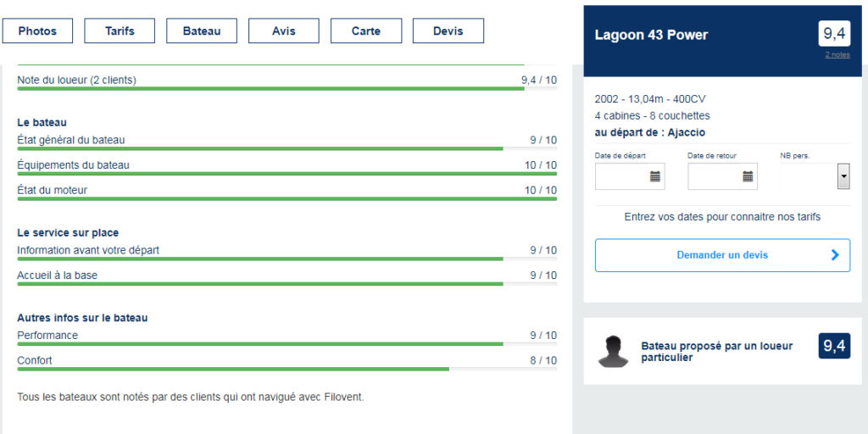868x434 pixels.
Task: Select the Avis tab
Action: click(x=283, y=31)
